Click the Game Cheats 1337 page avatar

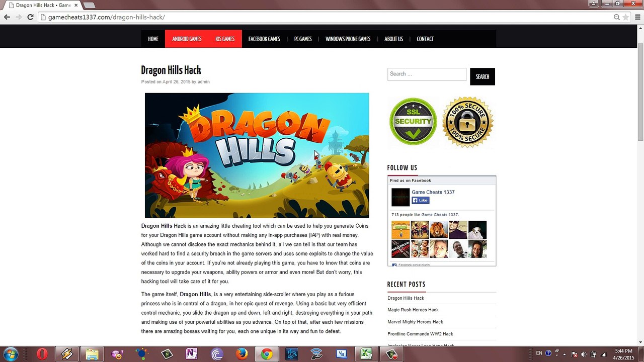point(400,197)
